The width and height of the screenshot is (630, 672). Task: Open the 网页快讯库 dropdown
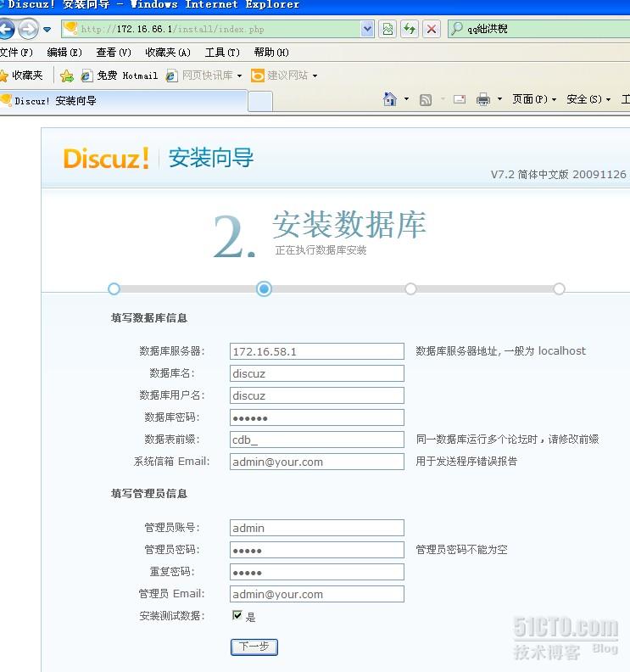tap(203, 76)
